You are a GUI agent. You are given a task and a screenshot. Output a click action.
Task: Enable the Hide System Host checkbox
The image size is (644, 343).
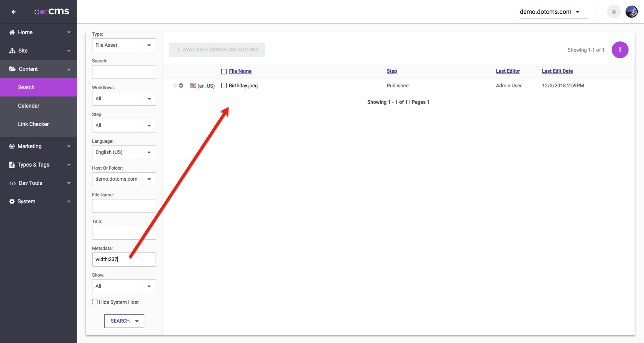[x=95, y=302]
